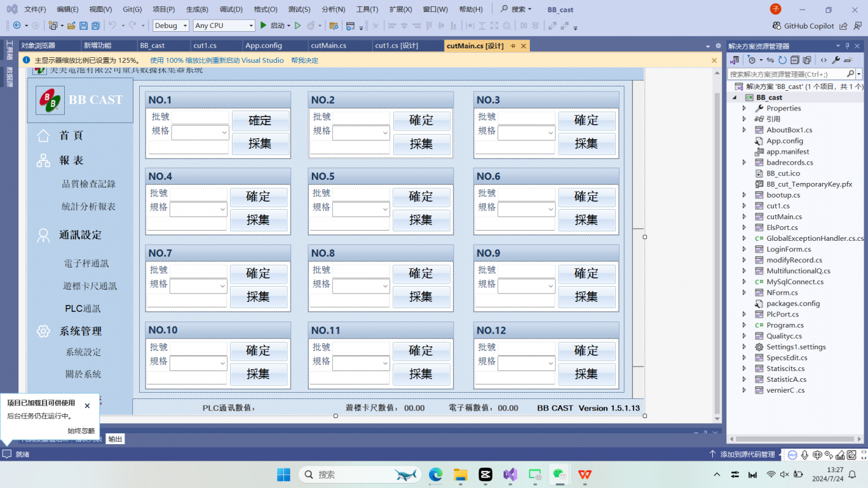
Task: Click the Open File folder icon
Action: pos(71,25)
